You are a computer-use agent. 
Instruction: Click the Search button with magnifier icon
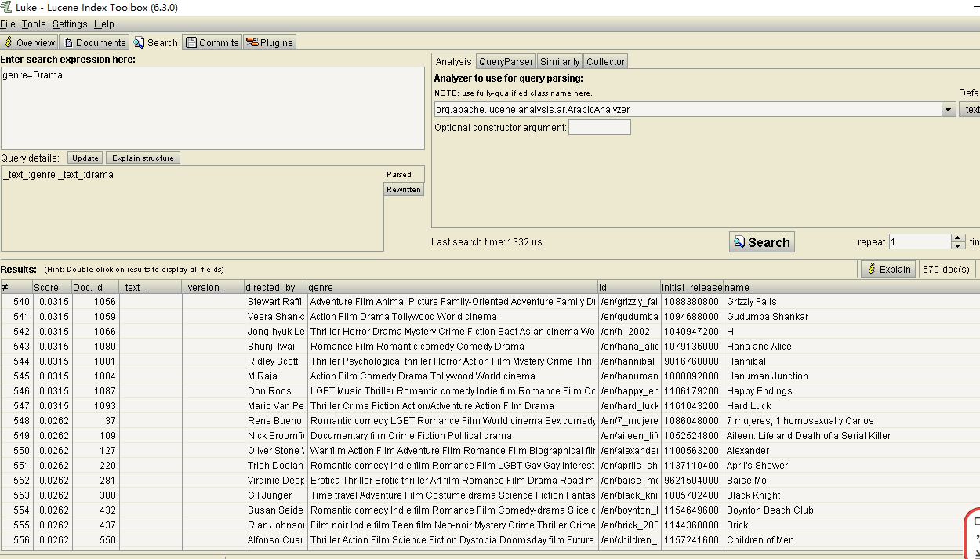[x=762, y=242]
